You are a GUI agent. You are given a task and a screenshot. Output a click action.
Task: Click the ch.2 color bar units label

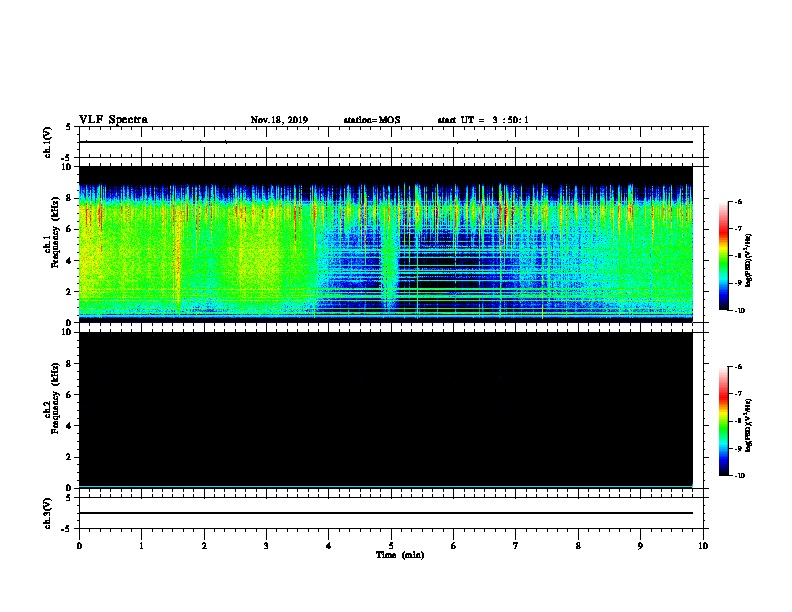pos(749,426)
